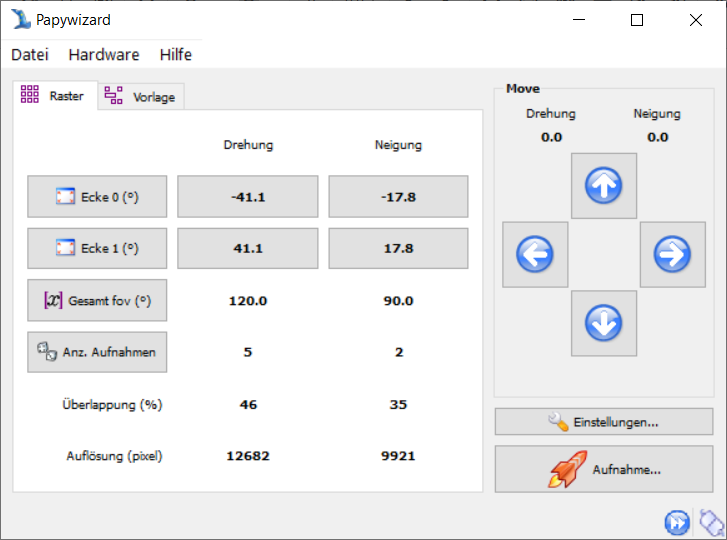The height and width of the screenshot is (540, 727).
Task: Click the left arrow move button
Action: coord(535,255)
